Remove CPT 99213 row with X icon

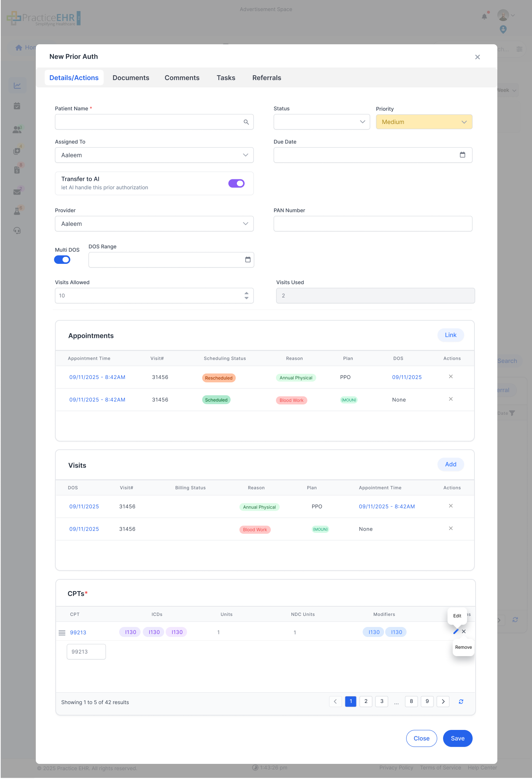464,632
